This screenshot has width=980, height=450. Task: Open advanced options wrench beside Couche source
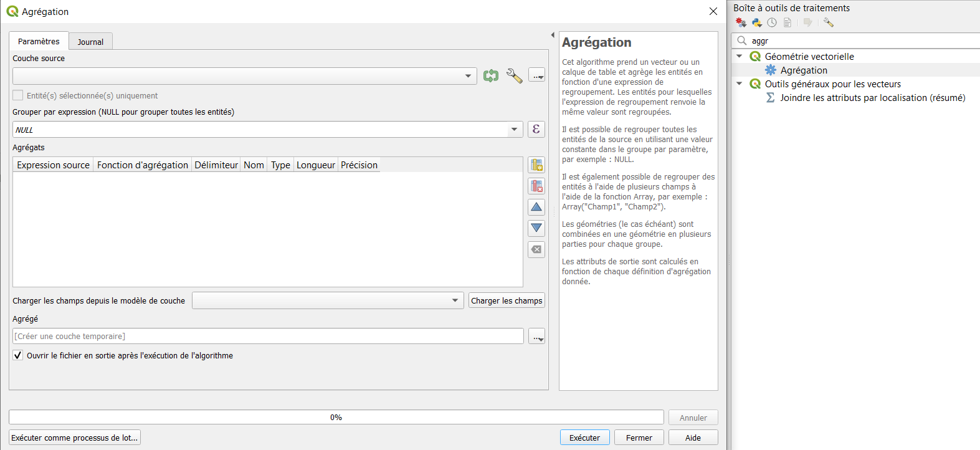pos(514,76)
